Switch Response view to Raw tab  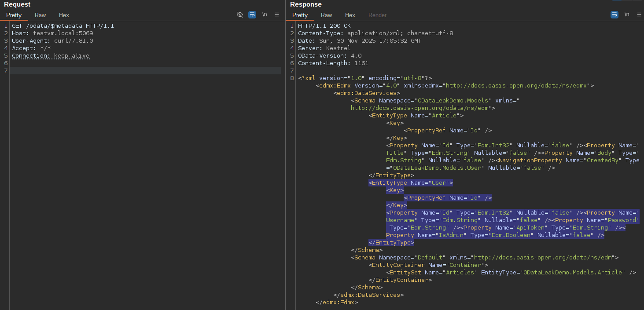(x=327, y=15)
